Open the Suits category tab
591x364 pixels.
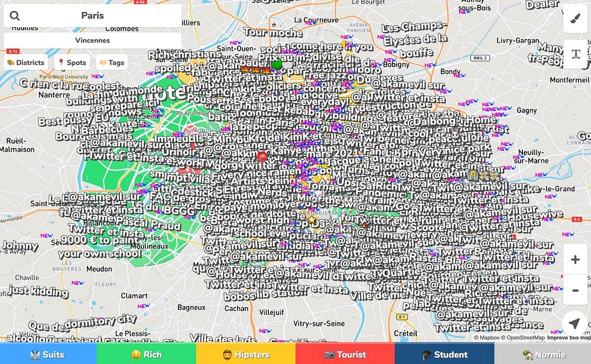[x=48, y=355]
